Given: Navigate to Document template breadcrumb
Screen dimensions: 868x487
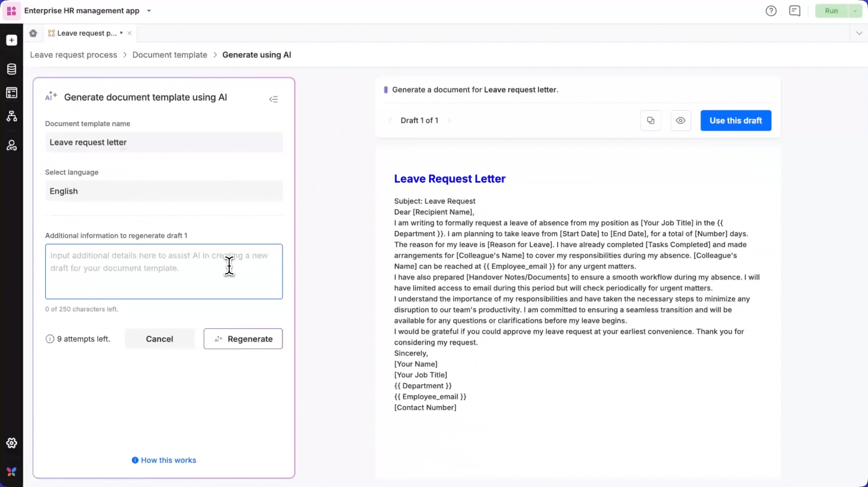Looking at the screenshot, I should 170,55.
